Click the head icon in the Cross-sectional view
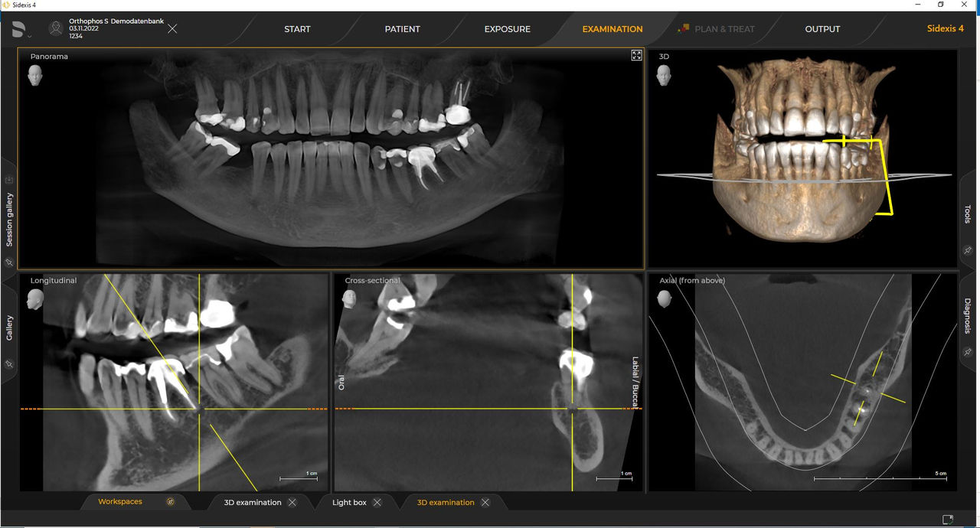 [x=349, y=298]
